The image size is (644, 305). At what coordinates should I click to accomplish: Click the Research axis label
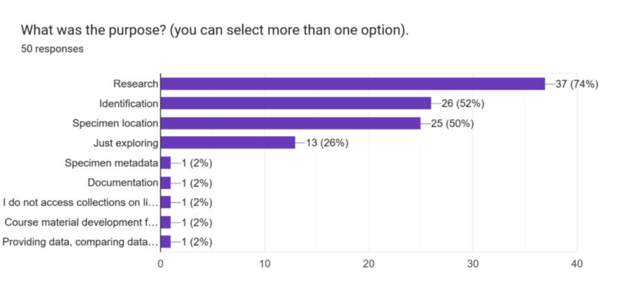pos(135,84)
